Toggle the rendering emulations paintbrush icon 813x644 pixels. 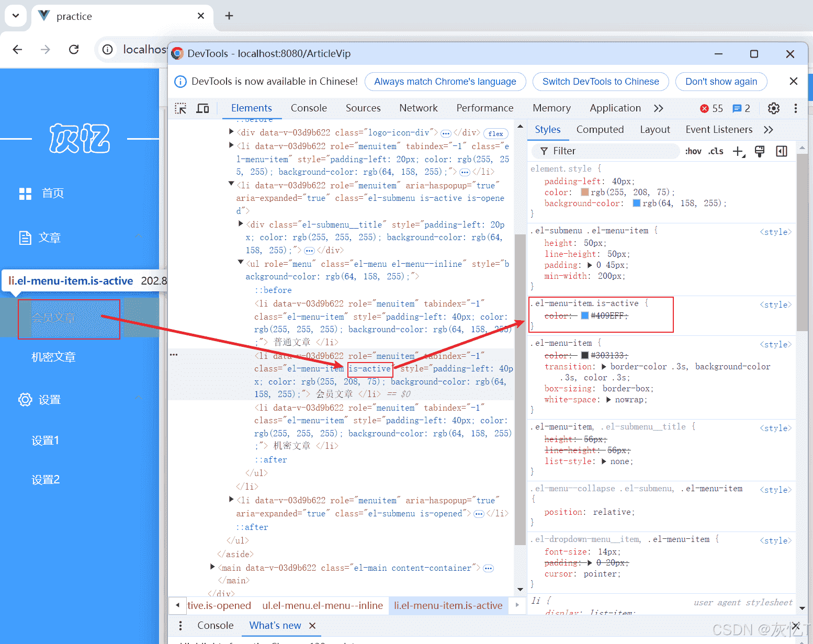pos(760,151)
